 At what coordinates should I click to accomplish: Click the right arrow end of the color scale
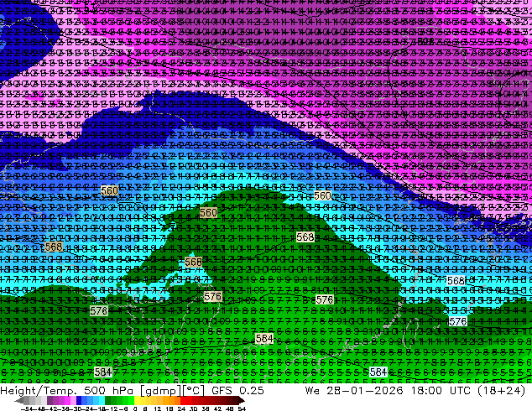point(241,401)
